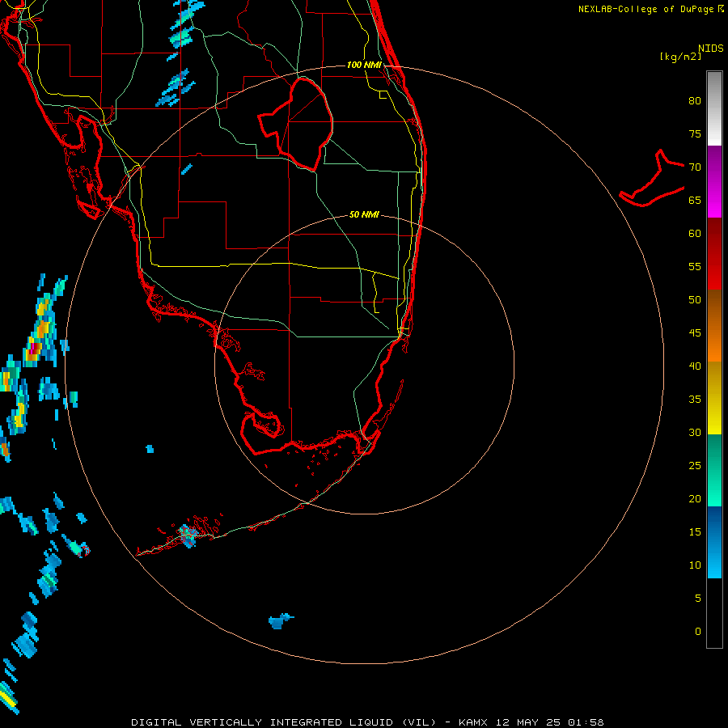Click the 50 NMI range ring label
Screen dimensions: 728x728
[364, 214]
